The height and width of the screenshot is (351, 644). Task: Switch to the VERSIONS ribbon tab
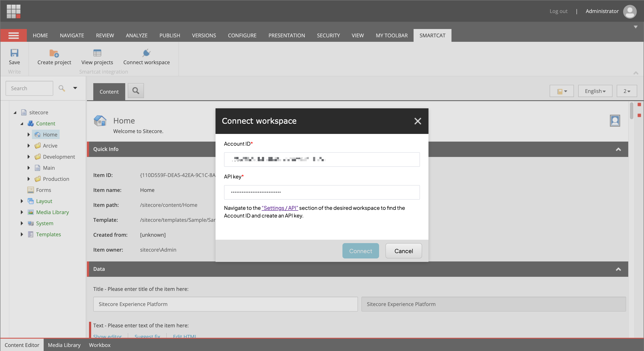tap(204, 36)
